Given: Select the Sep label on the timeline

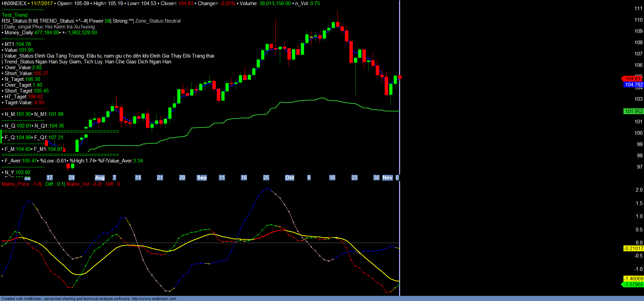Looking at the screenshot, I should [202, 178].
